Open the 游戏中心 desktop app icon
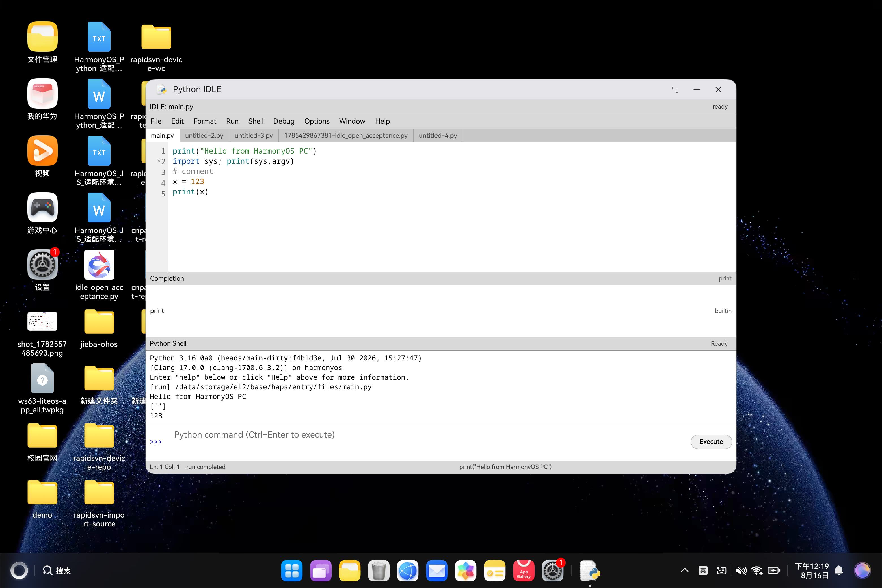 [x=42, y=207]
